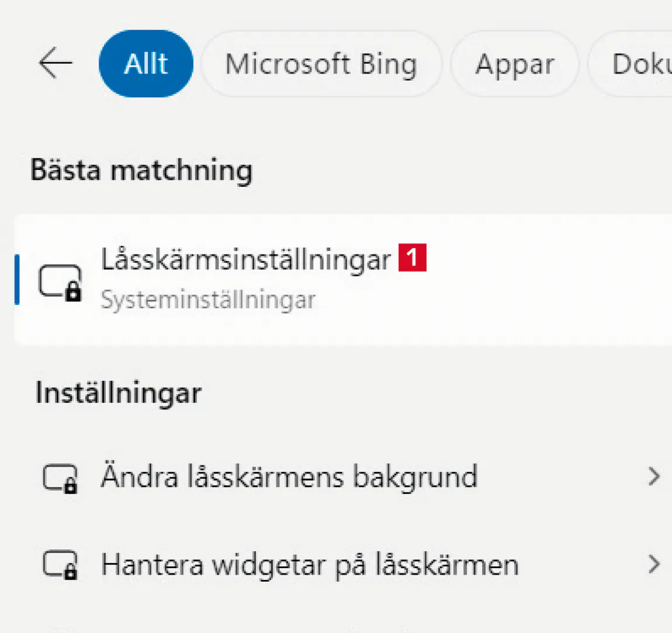This screenshot has width=672, height=633.
Task: Click the Systeminställningar subtitle text
Action: 208,300
